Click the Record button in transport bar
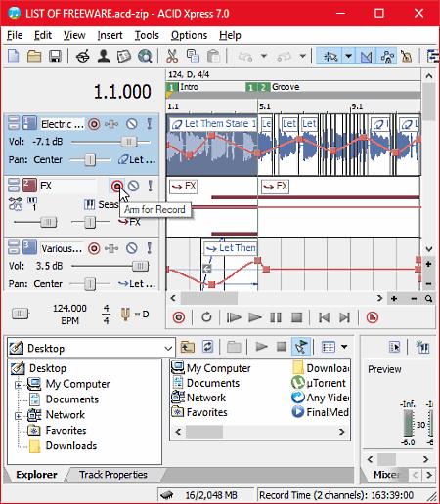Screen dimensions: 440x504 [179, 317]
